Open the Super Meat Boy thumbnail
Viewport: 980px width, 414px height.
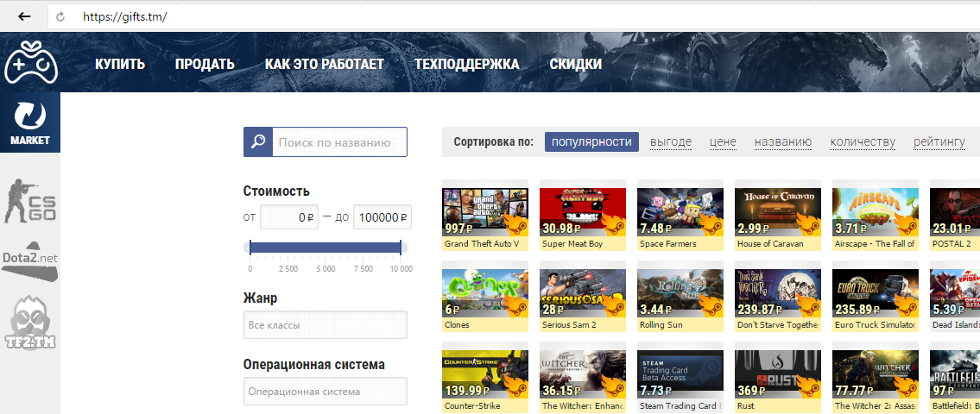pyautogui.click(x=583, y=211)
